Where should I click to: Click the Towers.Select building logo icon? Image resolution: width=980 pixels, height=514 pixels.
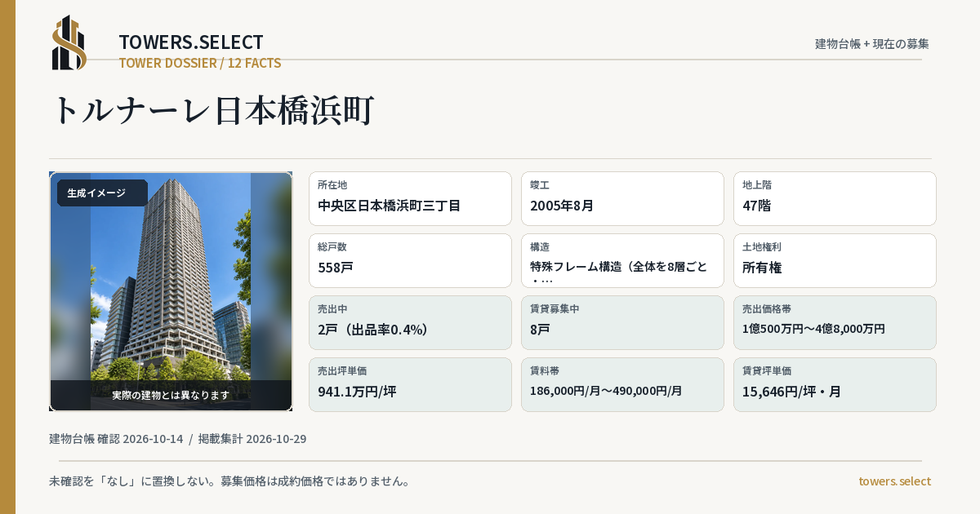click(69, 42)
